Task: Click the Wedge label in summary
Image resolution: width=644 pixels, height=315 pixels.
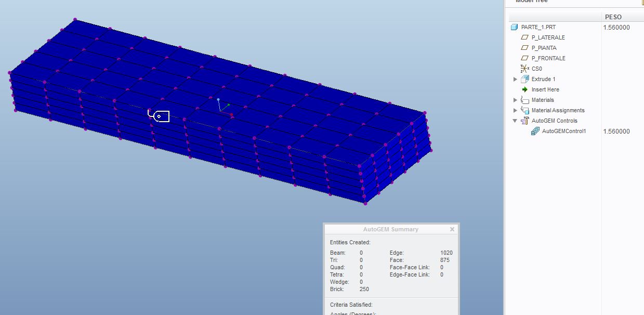Action: (338, 282)
